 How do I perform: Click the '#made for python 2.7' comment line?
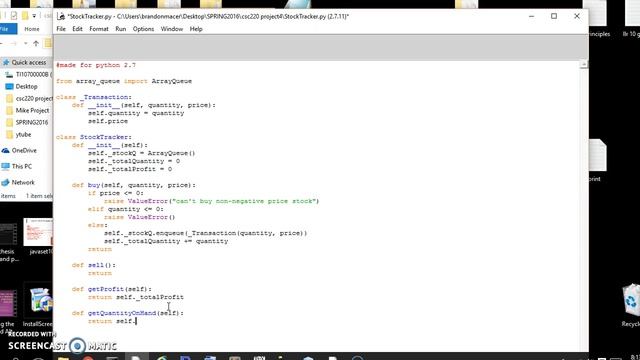pos(96,65)
